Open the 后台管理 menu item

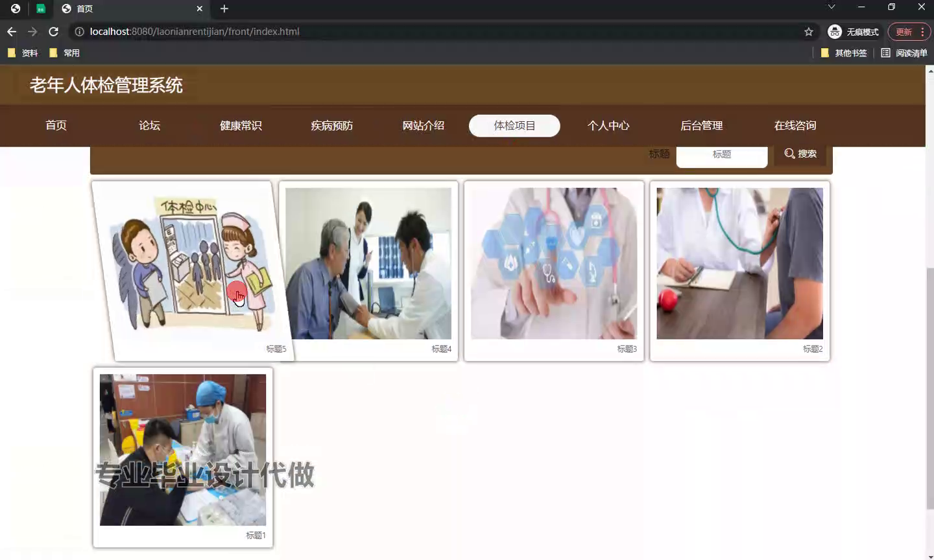point(702,126)
